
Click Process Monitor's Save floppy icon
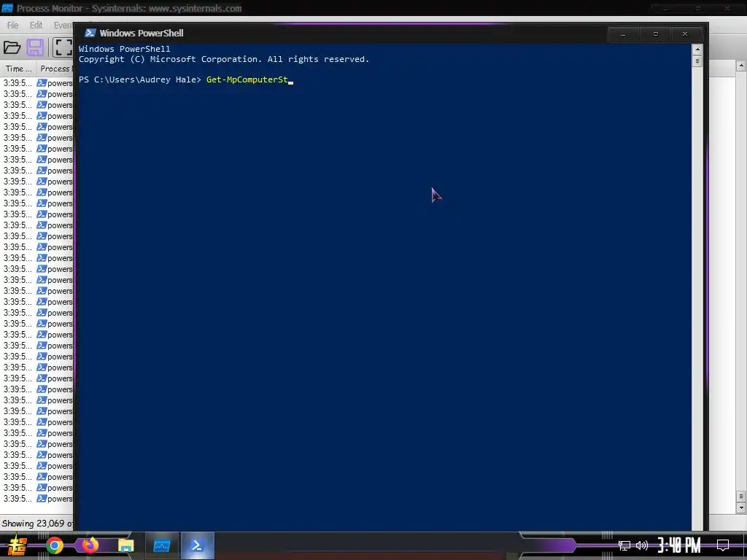pos(35,47)
